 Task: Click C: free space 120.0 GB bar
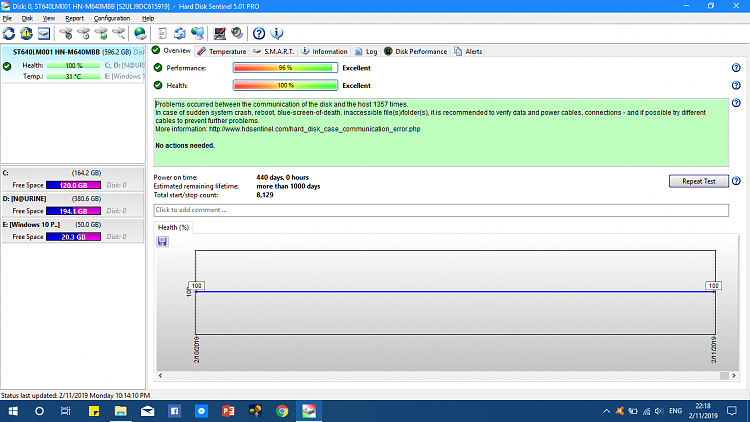[x=73, y=185]
